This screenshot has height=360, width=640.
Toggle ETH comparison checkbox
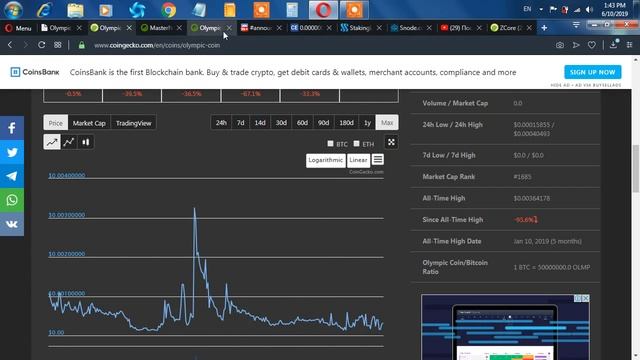coord(356,144)
